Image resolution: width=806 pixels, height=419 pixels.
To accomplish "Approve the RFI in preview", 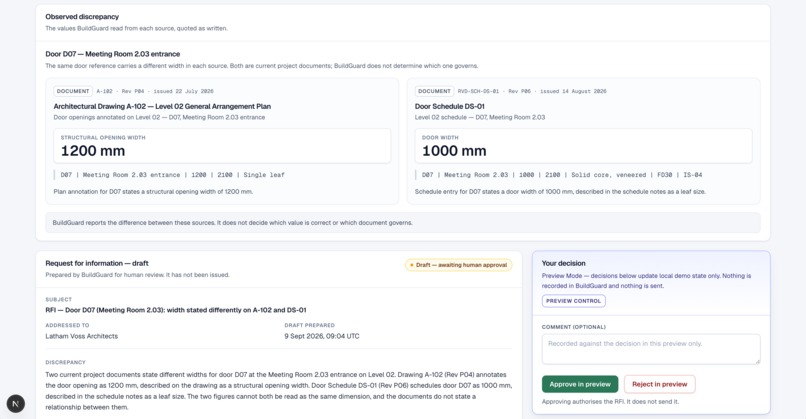I will click(x=580, y=384).
